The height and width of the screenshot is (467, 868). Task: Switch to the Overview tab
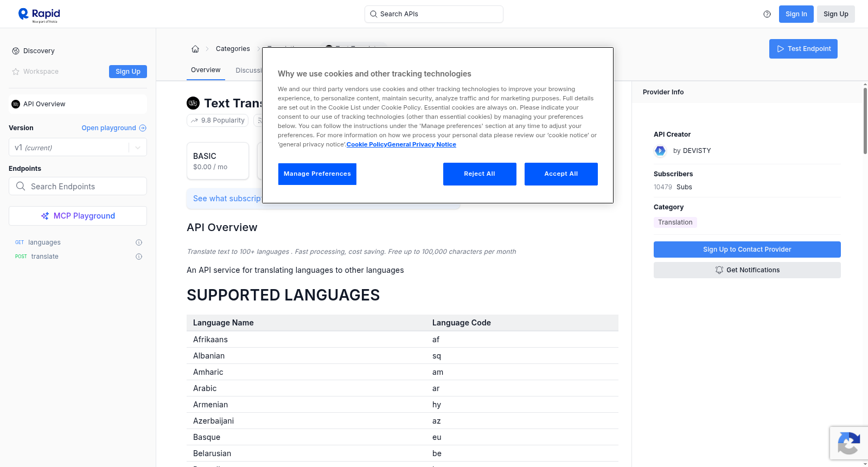(206, 70)
